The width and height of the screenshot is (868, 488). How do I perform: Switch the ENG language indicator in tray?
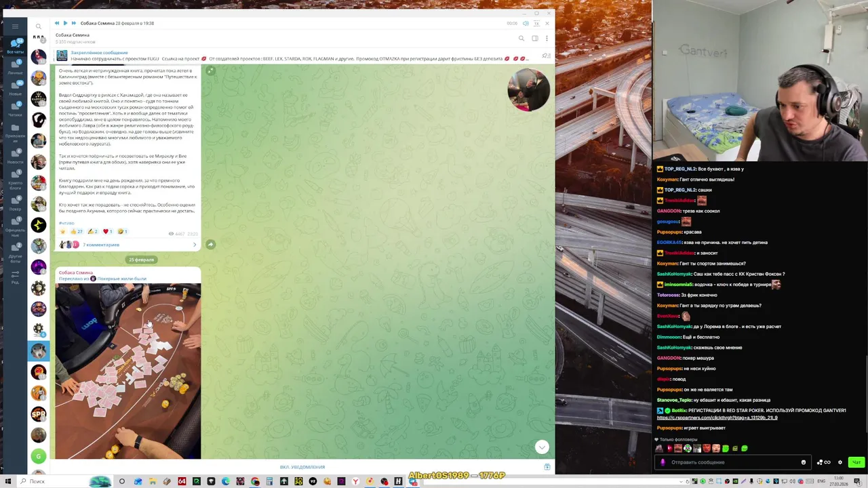pyautogui.click(x=823, y=481)
